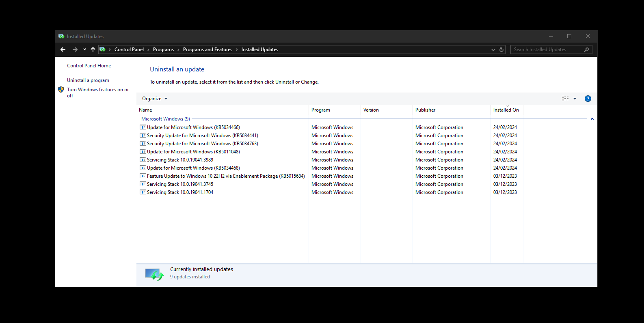Select Control Panel breadcrumb
This screenshot has height=323, width=644.
(129, 50)
